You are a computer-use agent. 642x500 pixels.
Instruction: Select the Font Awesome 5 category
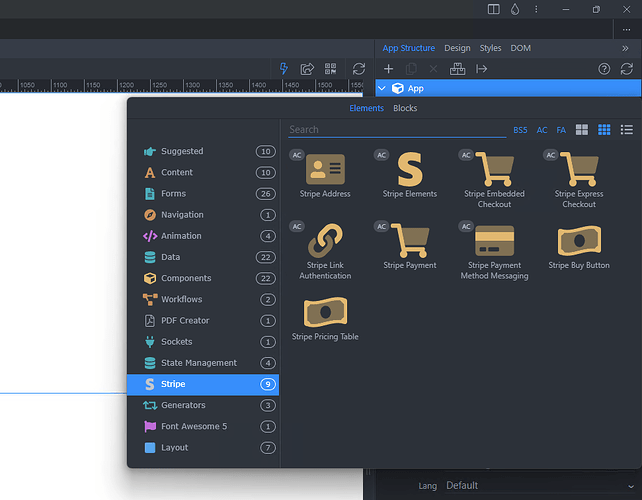(x=203, y=426)
